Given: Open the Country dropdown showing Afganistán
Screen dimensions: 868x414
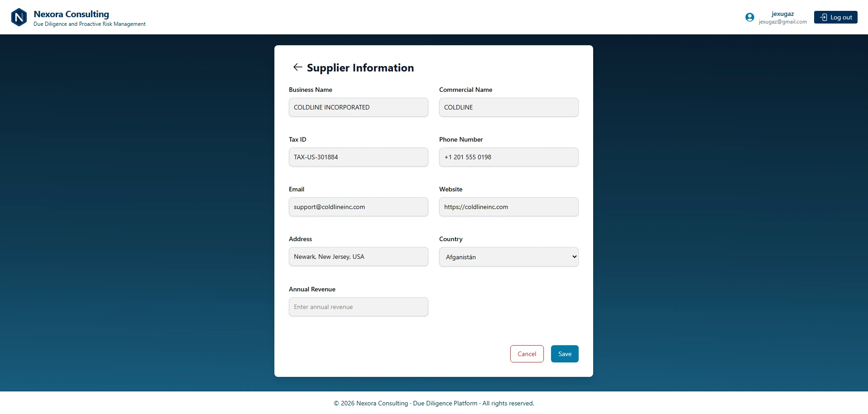Looking at the screenshot, I should [x=508, y=257].
